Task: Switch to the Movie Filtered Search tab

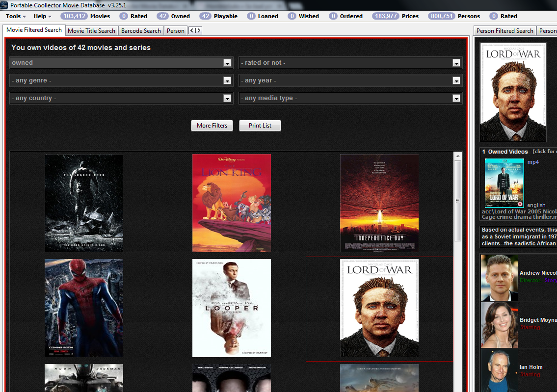Action: (x=34, y=30)
